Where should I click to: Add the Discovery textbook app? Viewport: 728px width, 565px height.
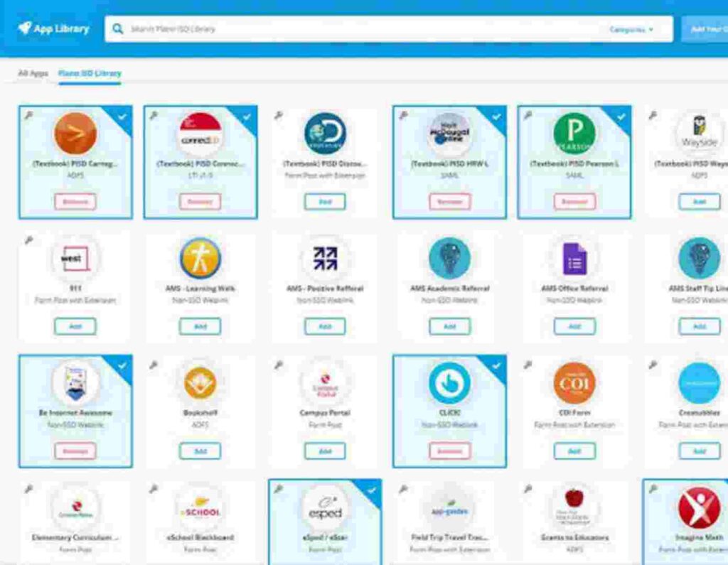(325, 202)
